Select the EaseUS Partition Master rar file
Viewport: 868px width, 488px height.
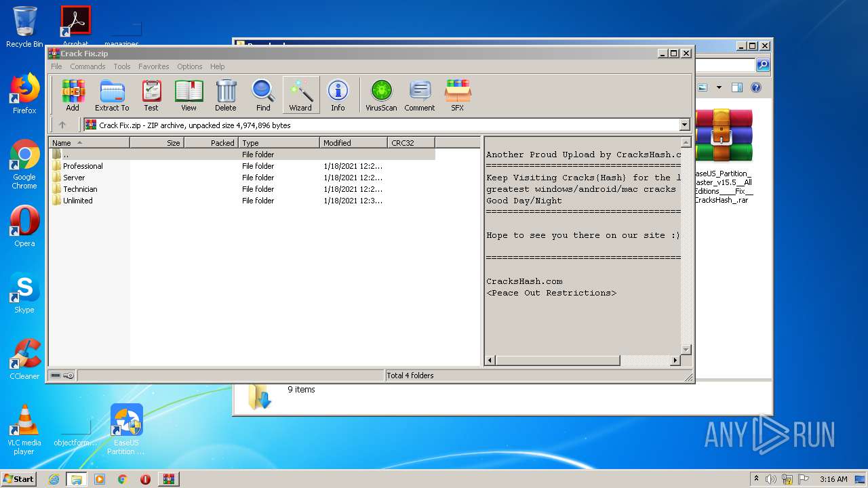(723, 156)
